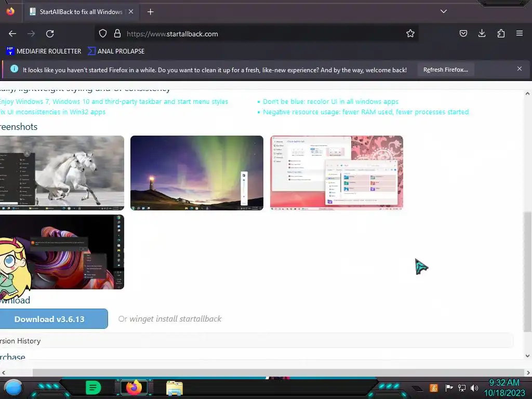Screen dimensions: 532x399
Task: Open the Action Center flag icon
Action: [x=449, y=388]
